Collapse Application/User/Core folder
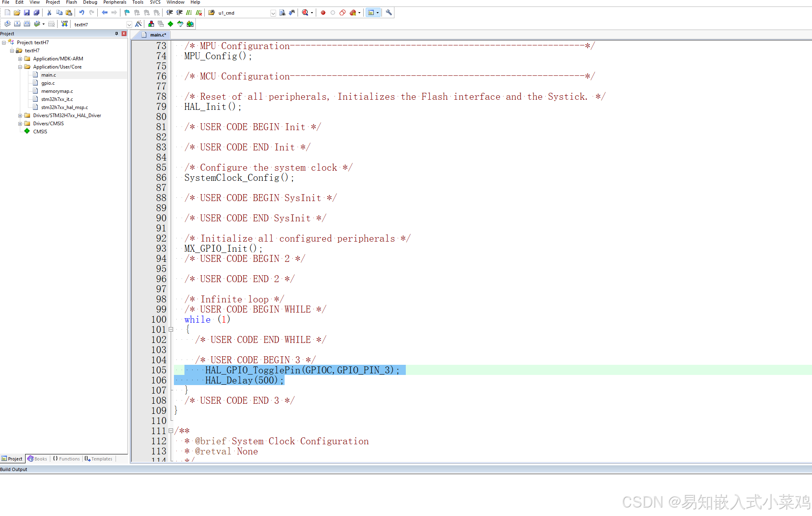Image resolution: width=812 pixels, height=516 pixels. point(20,67)
